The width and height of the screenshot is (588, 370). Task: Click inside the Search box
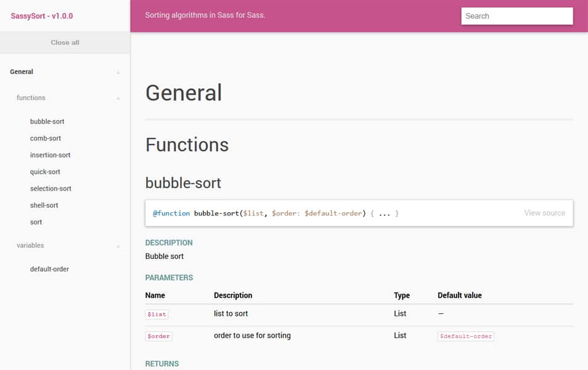click(x=517, y=15)
